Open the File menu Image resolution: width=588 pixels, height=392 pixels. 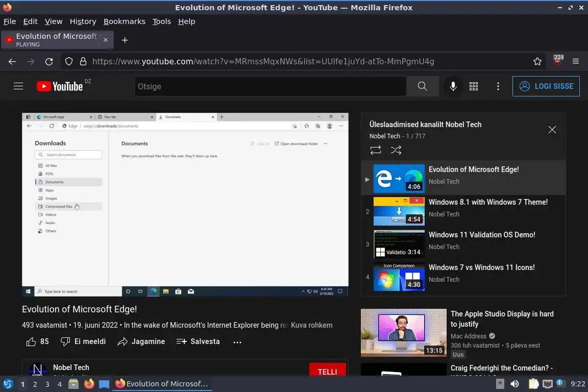click(10, 22)
